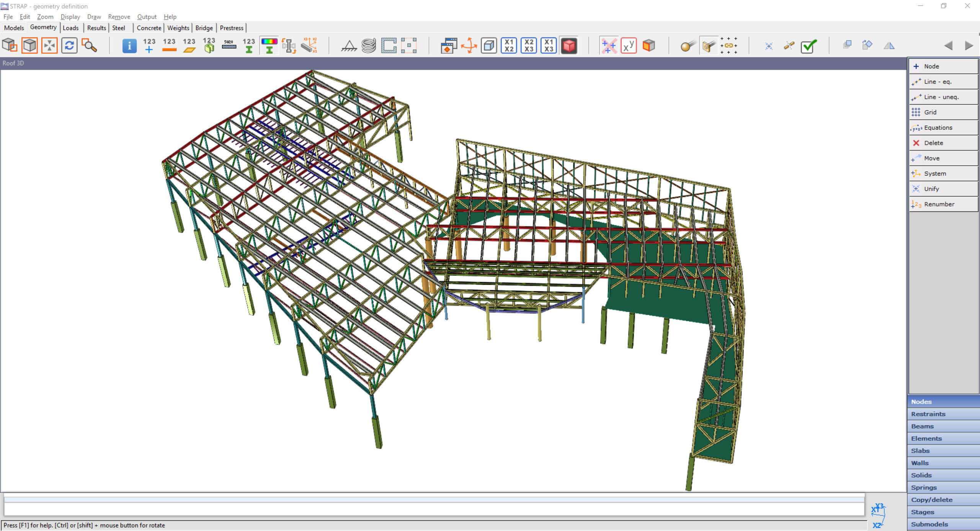Toggle node numbers display (123 plus)
This screenshot has width=980, height=531.
point(149,46)
